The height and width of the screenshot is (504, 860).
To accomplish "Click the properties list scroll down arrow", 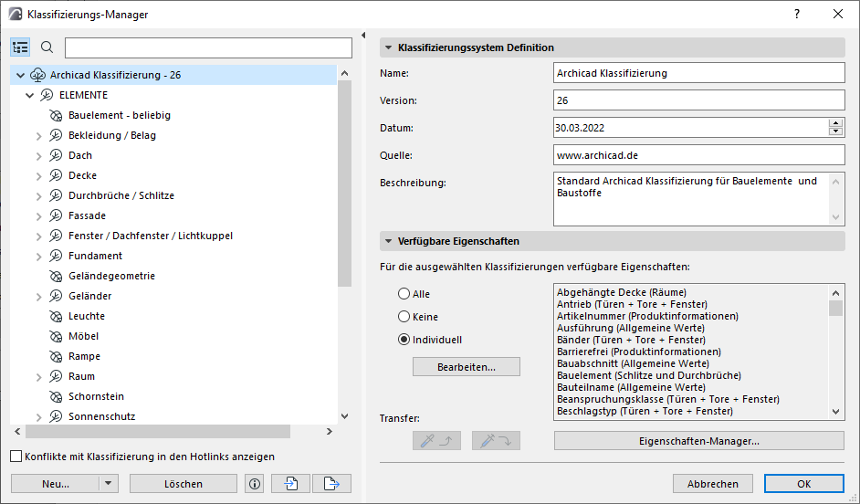I will (x=836, y=411).
